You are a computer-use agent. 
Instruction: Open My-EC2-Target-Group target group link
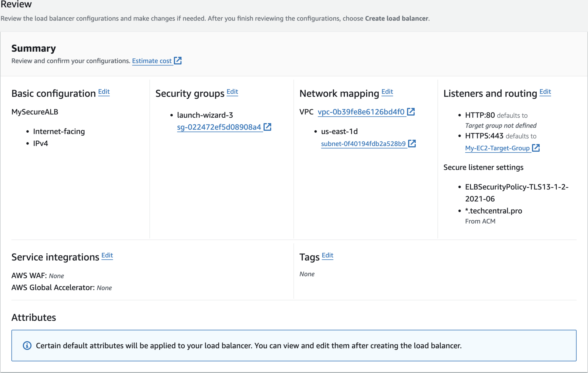tap(497, 148)
